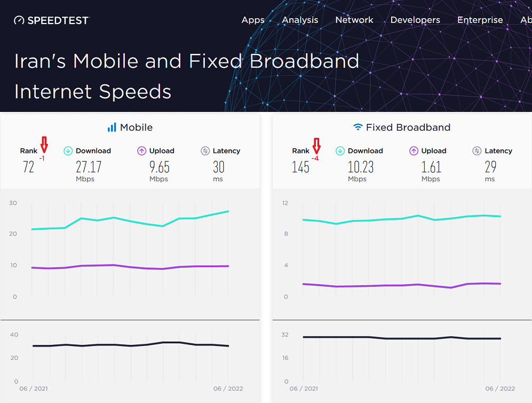532x403 pixels.
Task: Click the Fixed Broadband download arrow icon
Action: [340, 151]
